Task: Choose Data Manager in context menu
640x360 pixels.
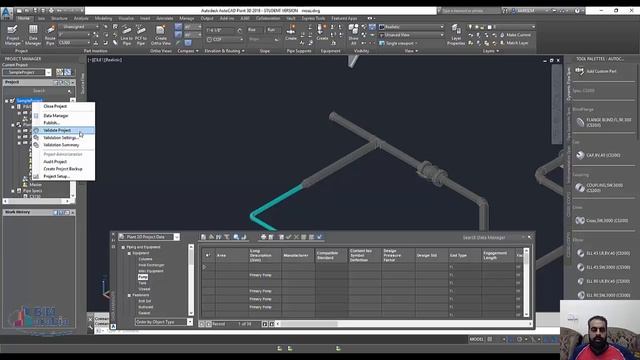Action: tap(56, 116)
